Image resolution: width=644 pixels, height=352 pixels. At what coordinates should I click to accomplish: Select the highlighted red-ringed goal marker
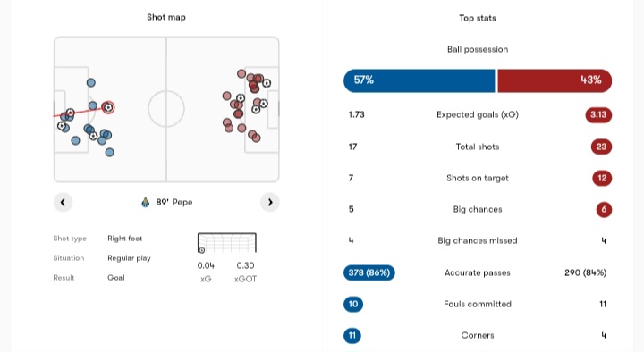(x=108, y=107)
